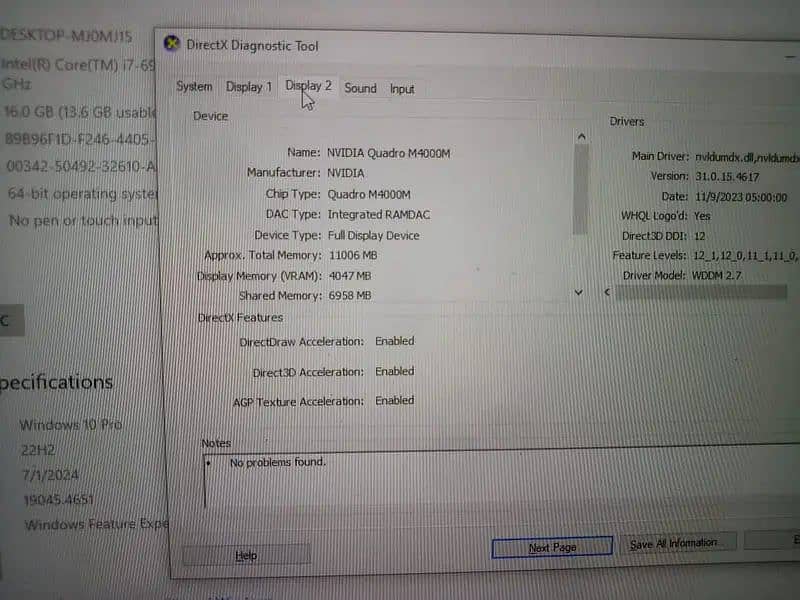800x600 pixels.
Task: Select the NVIDIA Quadro M4000M name value
Action: point(388,153)
